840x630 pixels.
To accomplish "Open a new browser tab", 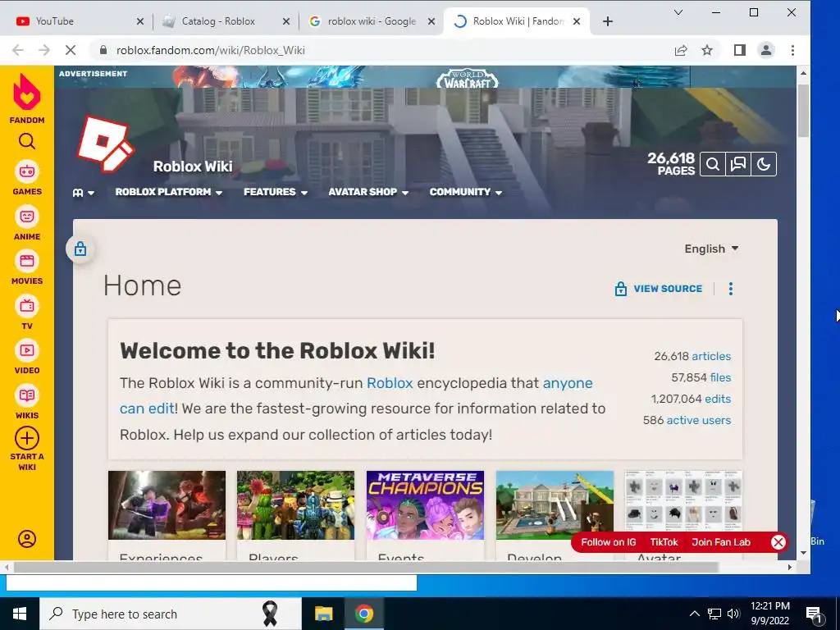I will pos(608,21).
